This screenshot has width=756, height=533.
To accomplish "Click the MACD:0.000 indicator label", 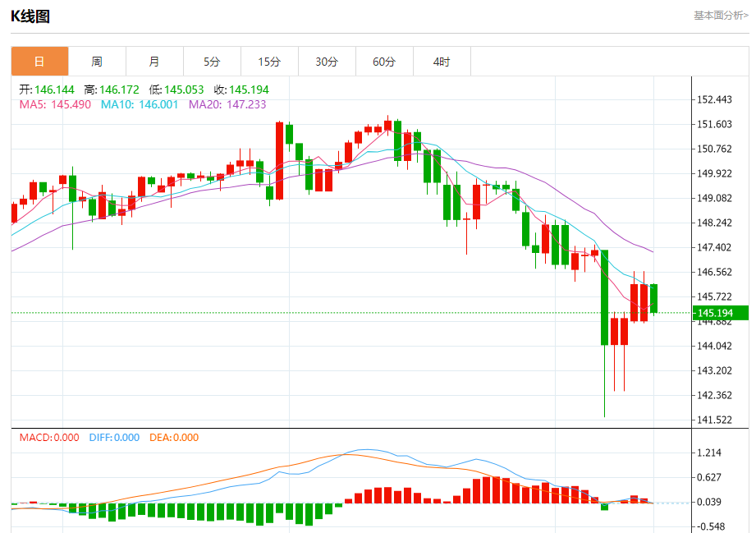I will [x=49, y=438].
